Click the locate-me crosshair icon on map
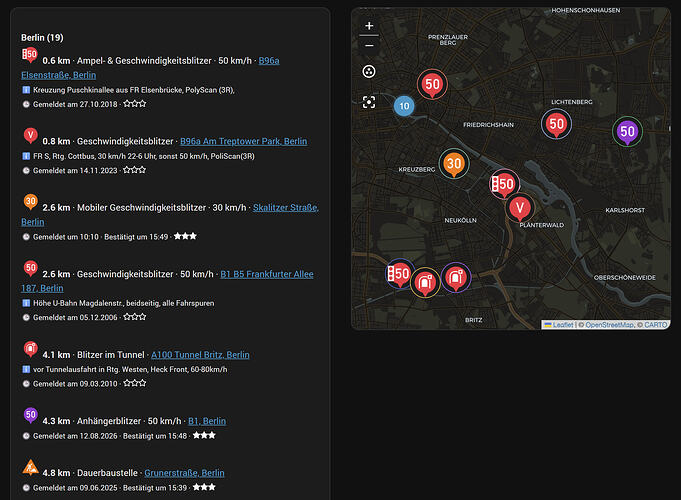 [369, 102]
